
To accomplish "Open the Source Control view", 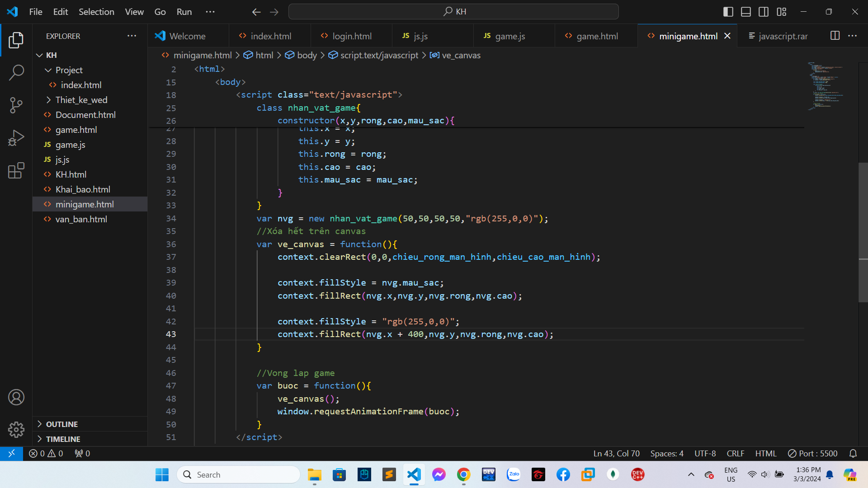I will pyautogui.click(x=16, y=105).
